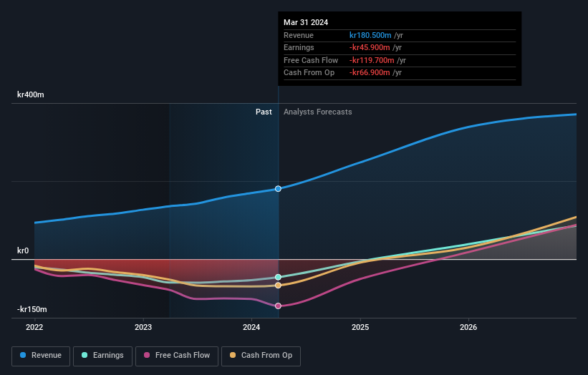Click the -kr66.900m cash from op value
The width and height of the screenshot is (588, 375).
pos(370,73)
